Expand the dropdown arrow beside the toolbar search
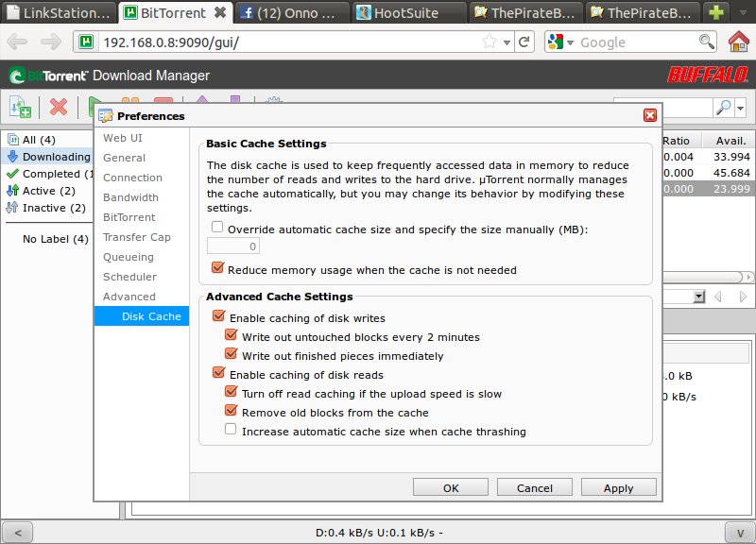 coord(740,108)
